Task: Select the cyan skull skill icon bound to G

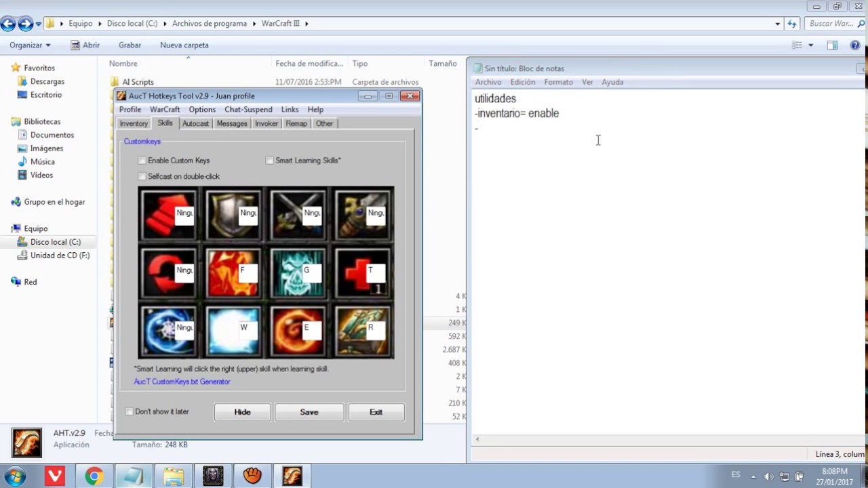Action: [298, 273]
